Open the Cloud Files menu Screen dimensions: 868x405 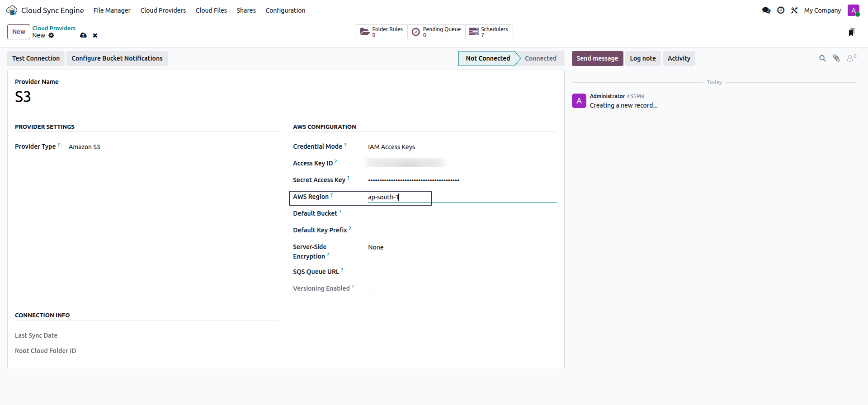pos(211,10)
